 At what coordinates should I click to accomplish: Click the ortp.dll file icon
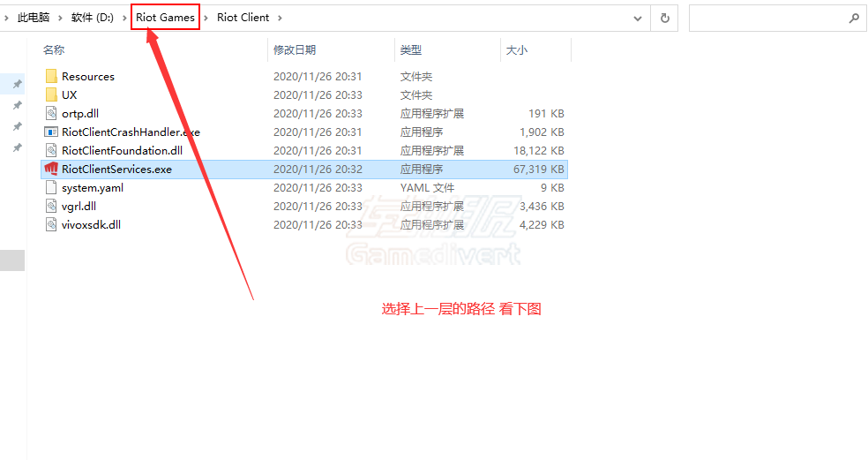click(x=51, y=114)
